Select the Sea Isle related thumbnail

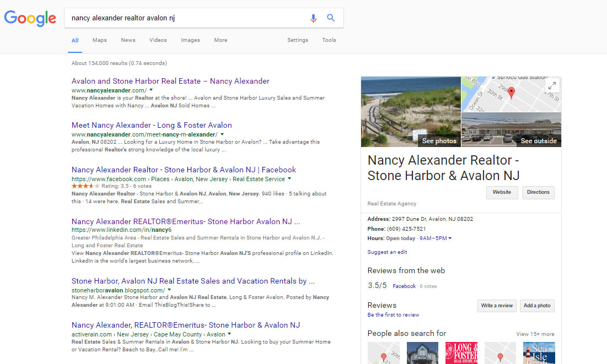point(539,353)
